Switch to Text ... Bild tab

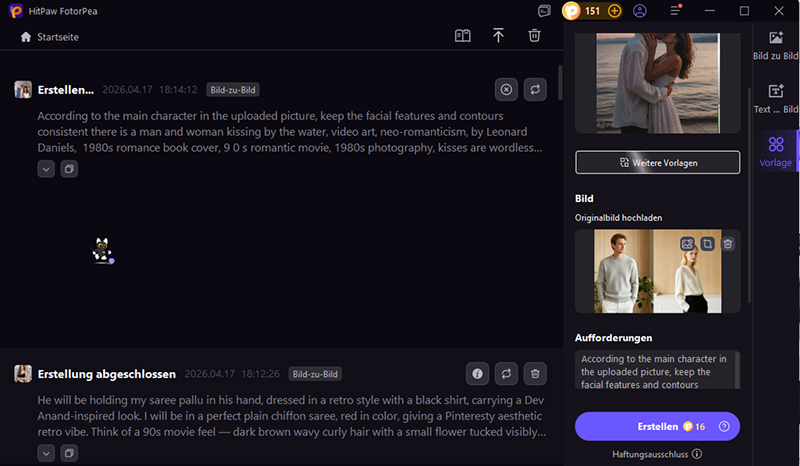pos(776,99)
